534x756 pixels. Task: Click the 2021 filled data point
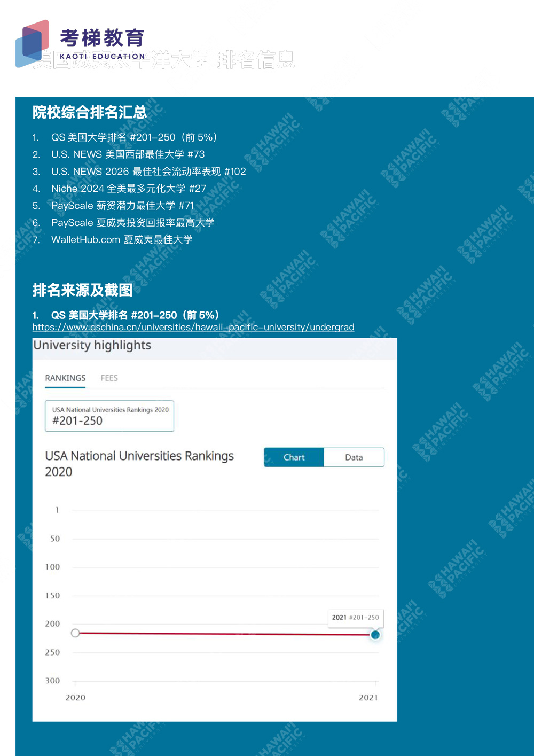pyautogui.click(x=375, y=635)
